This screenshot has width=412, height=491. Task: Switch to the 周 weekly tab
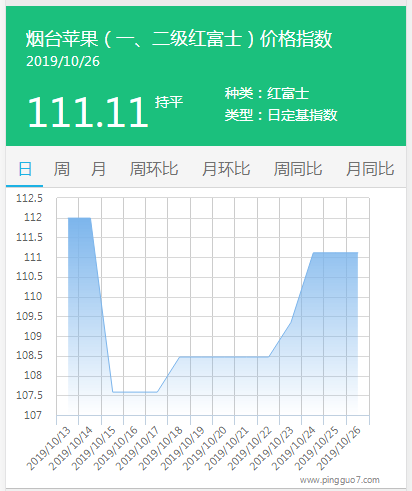coord(62,169)
